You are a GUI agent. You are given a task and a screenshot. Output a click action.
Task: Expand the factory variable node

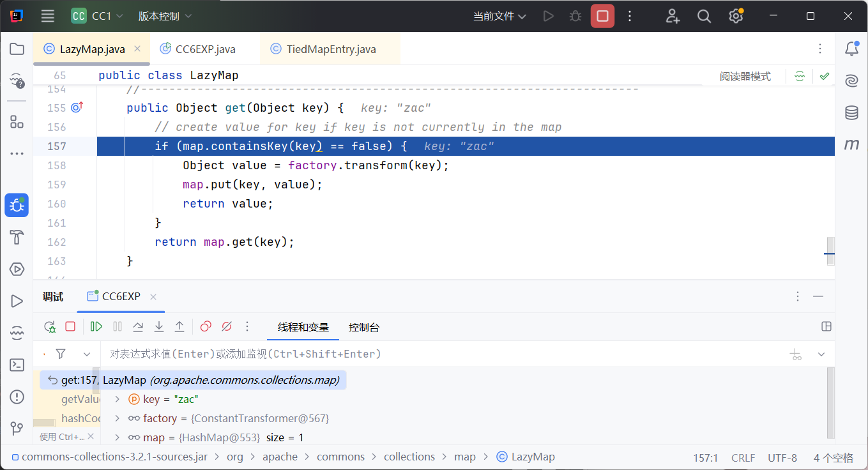[117, 419]
